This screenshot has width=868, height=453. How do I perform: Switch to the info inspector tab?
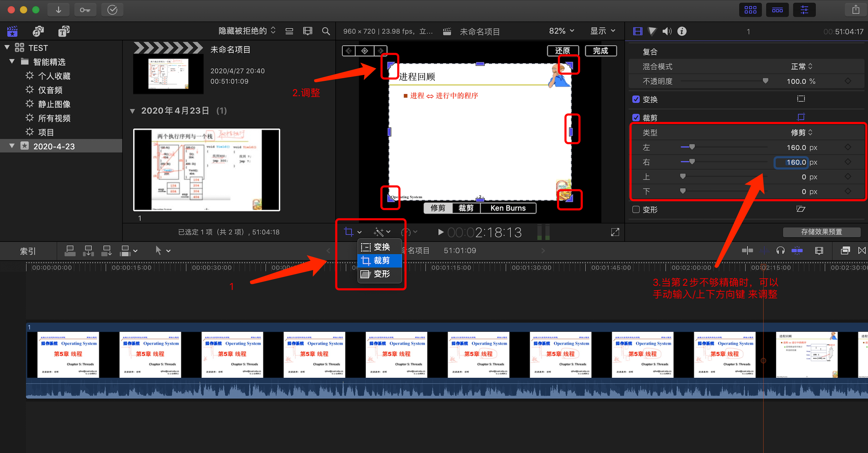click(x=682, y=31)
